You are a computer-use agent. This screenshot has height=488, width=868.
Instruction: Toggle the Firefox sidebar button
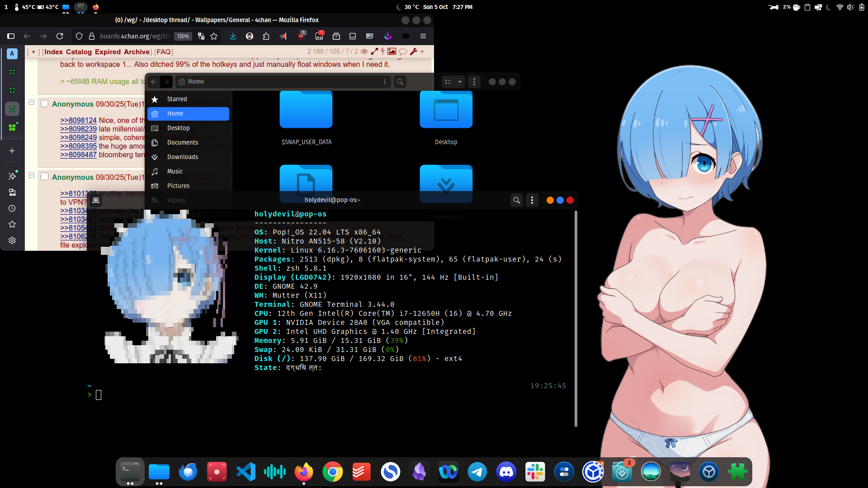pos(11,36)
